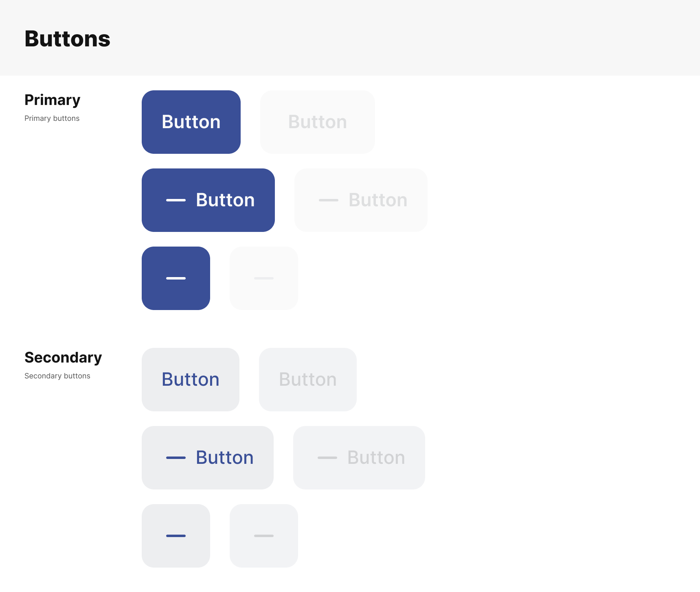Click the secondary text-only Button with blue text

pyautogui.click(x=191, y=380)
